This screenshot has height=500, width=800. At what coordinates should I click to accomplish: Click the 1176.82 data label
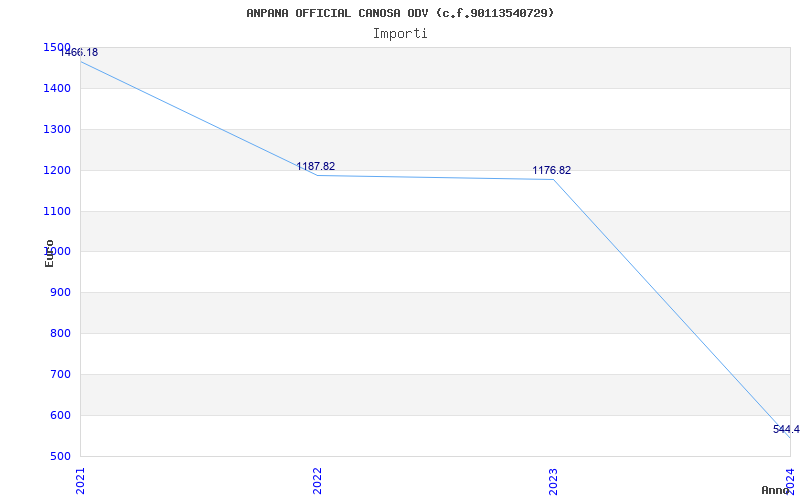552,170
